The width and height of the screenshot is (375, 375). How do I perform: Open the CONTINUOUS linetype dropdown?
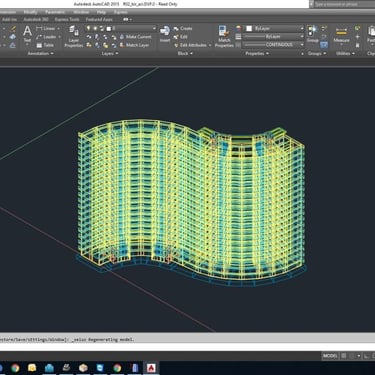click(273, 44)
